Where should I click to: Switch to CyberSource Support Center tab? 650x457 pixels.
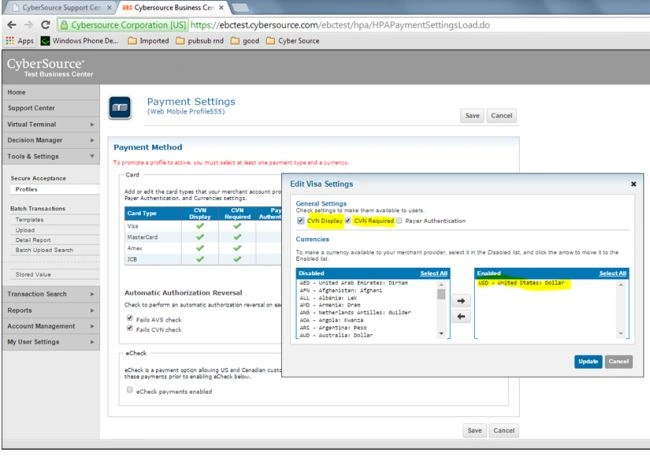coord(61,7)
